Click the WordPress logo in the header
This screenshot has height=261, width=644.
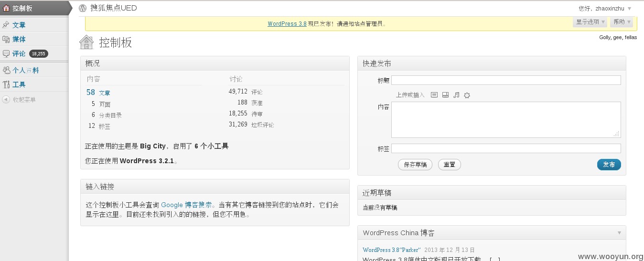coord(83,8)
